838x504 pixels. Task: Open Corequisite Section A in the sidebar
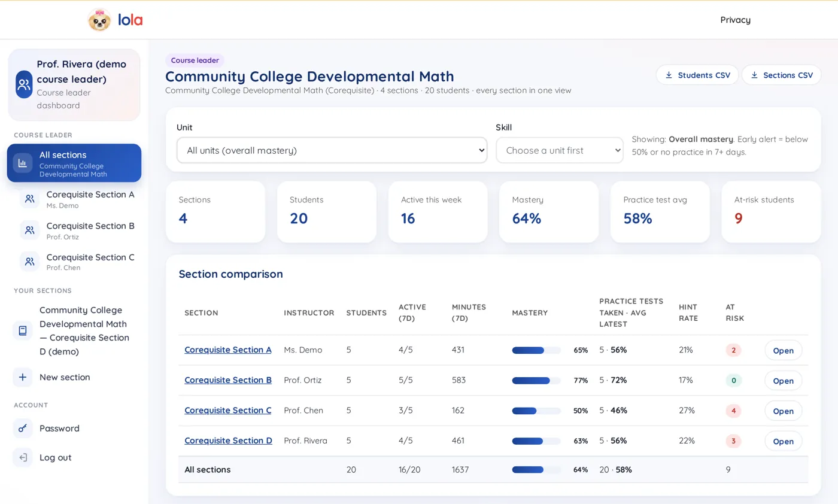[x=78, y=199]
